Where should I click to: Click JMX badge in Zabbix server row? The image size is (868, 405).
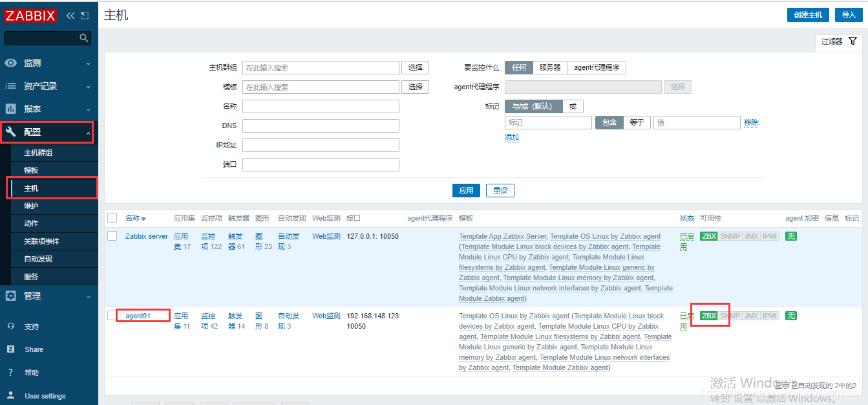[x=751, y=236]
